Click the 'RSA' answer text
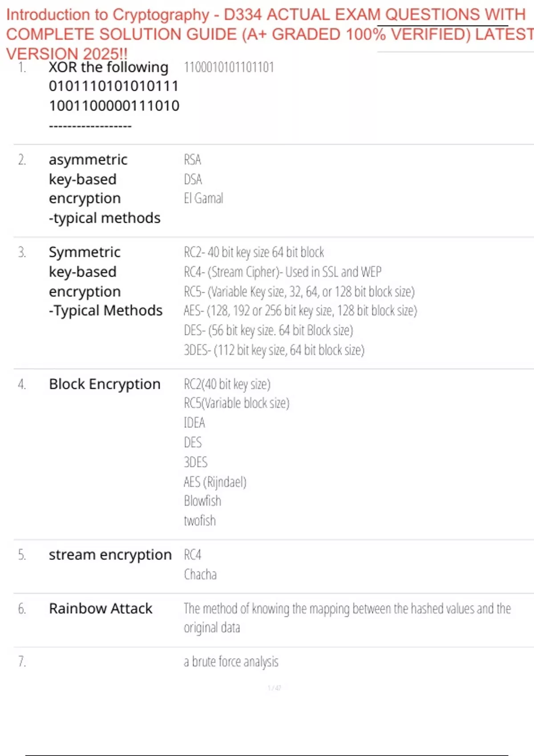534x756 pixels. tap(192, 160)
